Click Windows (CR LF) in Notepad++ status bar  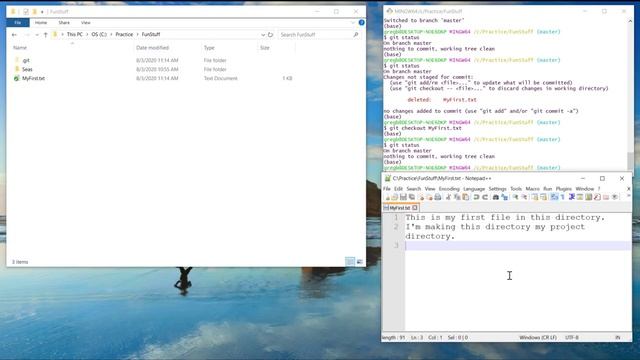coord(538,338)
